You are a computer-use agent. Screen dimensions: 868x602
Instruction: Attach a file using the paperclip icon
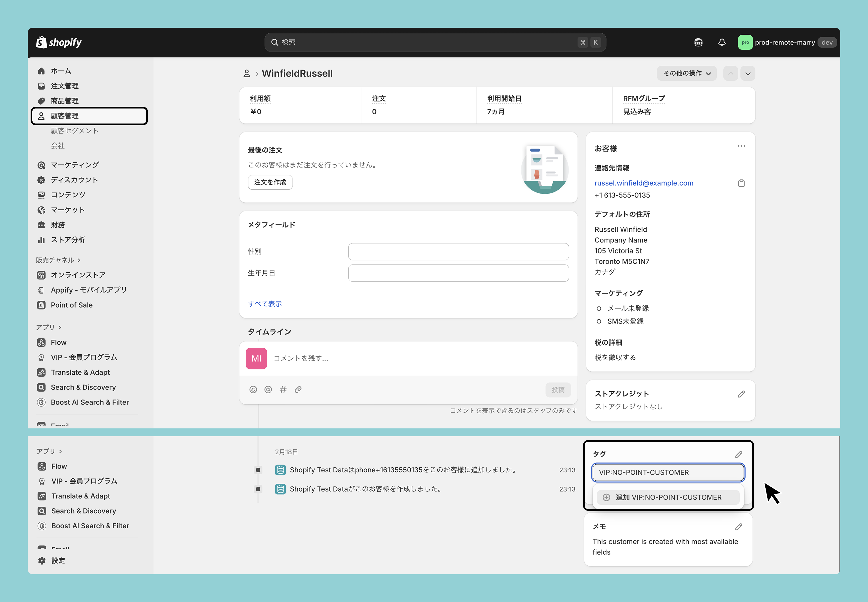[298, 390]
